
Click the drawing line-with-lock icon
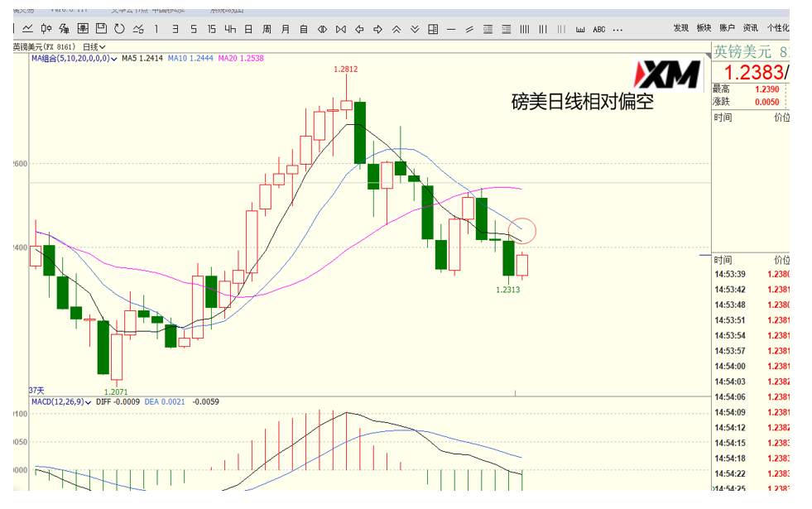(137, 29)
